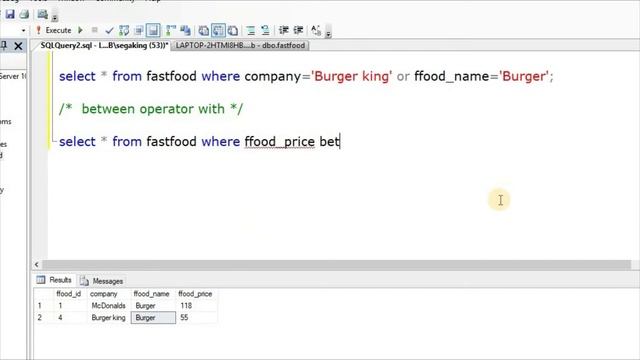Select the highlighted Burger cell in row 2
The width and height of the screenshot is (640, 360).
point(153,318)
